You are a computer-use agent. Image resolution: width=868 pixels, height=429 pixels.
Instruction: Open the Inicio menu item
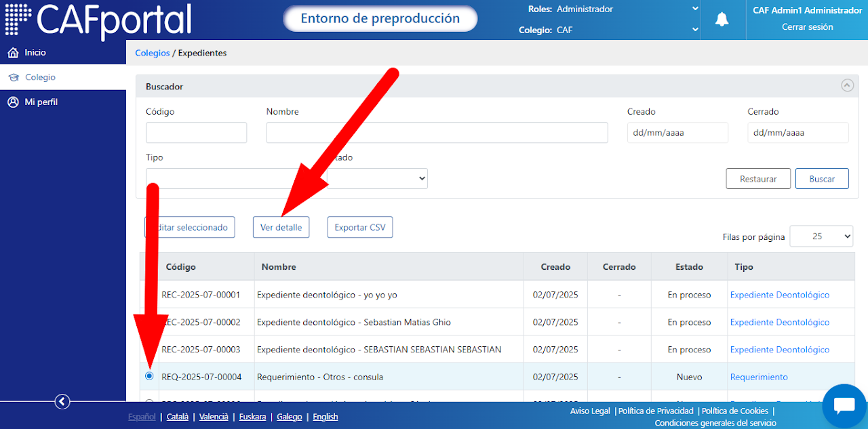63,52
